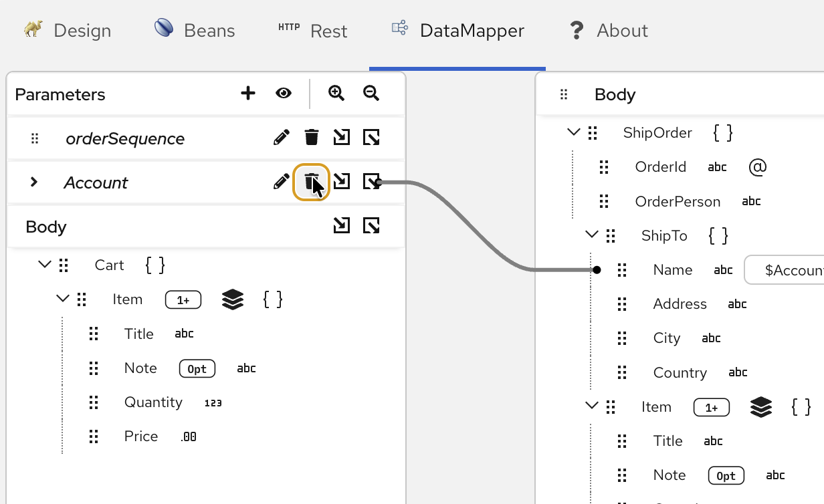Screen dimensions: 824x504
Task: Add a new parameter with the plus icon
Action: (x=247, y=94)
